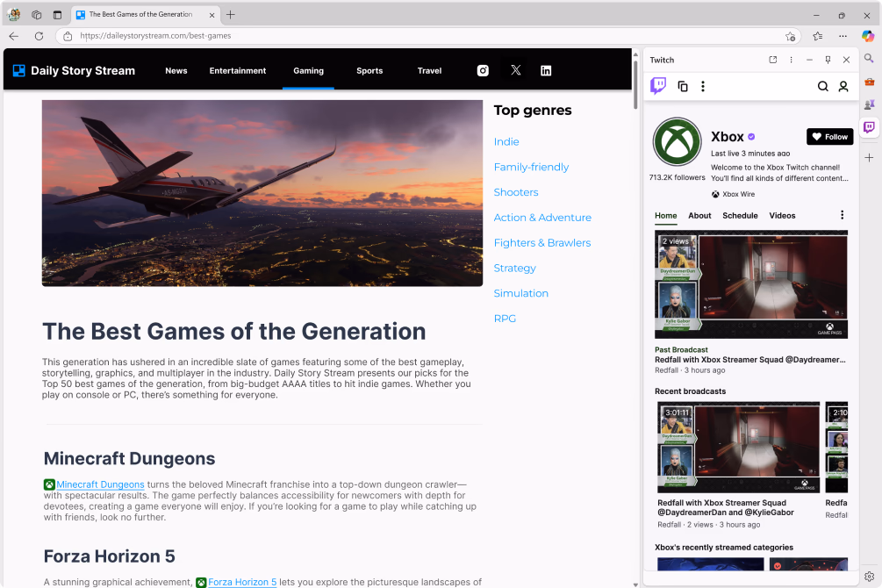
Task: Open Twitch search magnifier icon
Action: pyautogui.click(x=823, y=86)
